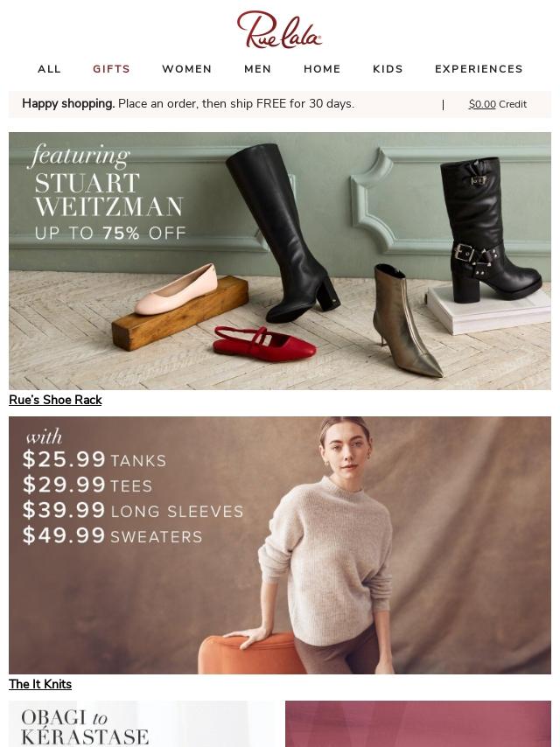560x747 pixels.
Task: Open The It Knits link
Action: (40, 684)
